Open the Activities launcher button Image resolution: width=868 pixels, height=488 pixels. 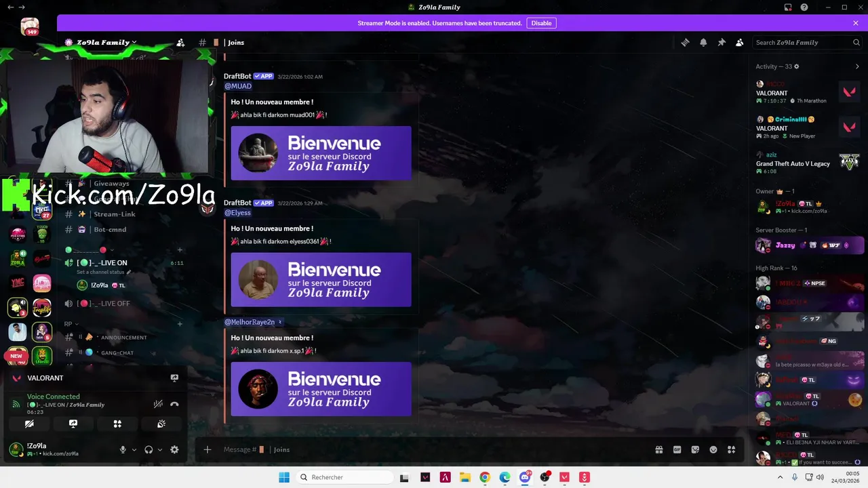click(117, 424)
